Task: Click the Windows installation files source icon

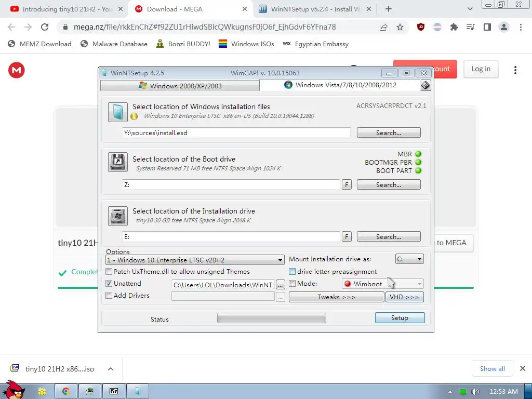Action: 118,112
